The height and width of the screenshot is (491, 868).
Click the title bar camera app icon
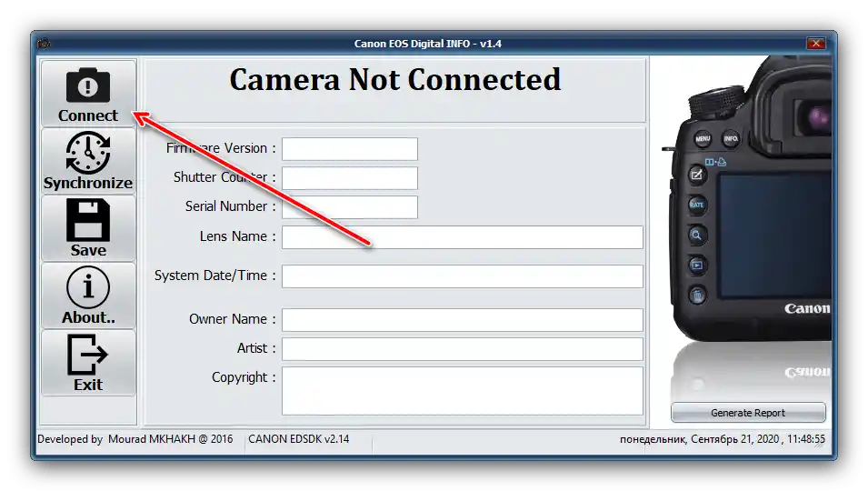pyautogui.click(x=45, y=43)
